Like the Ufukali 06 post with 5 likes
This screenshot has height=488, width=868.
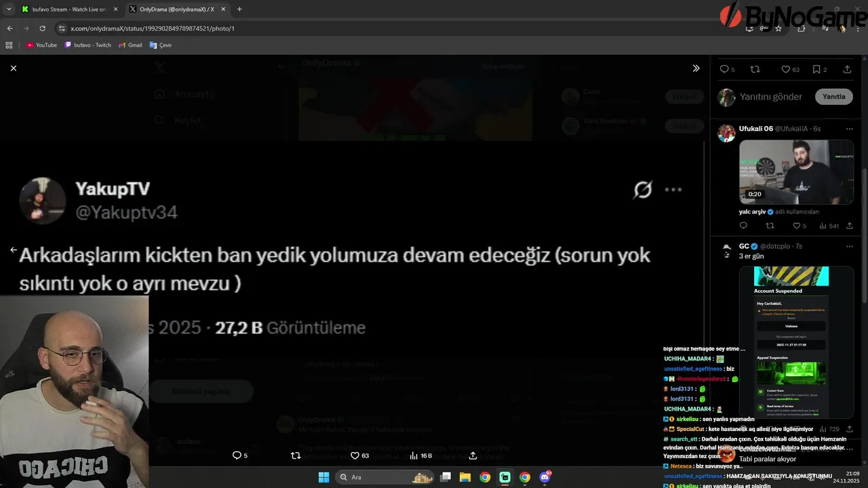pos(800,226)
